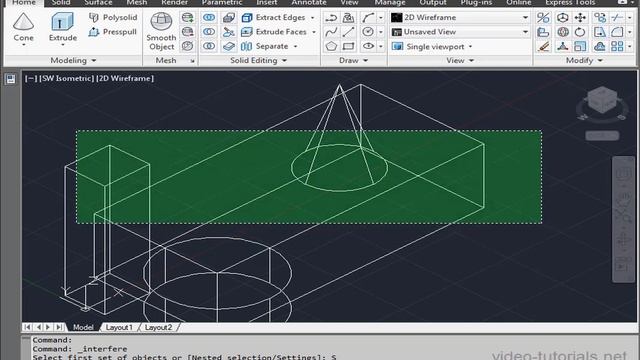The image size is (640, 360).
Task: Start the Circle draw tool
Action: 368,32
